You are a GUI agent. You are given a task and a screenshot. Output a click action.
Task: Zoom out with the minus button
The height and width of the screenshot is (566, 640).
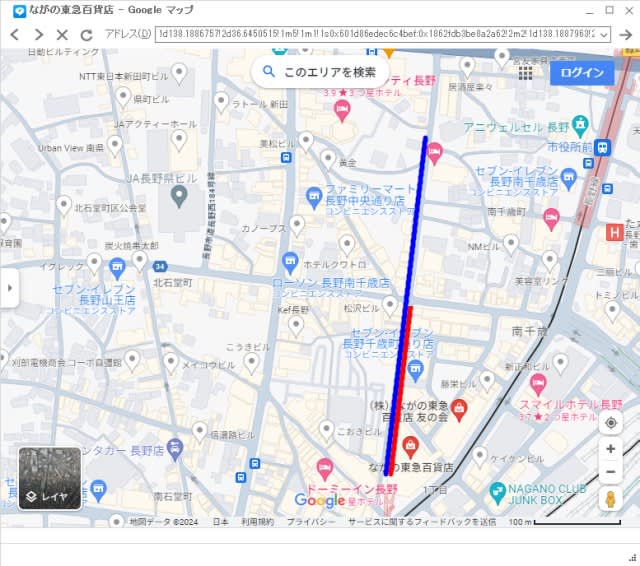[x=611, y=472]
